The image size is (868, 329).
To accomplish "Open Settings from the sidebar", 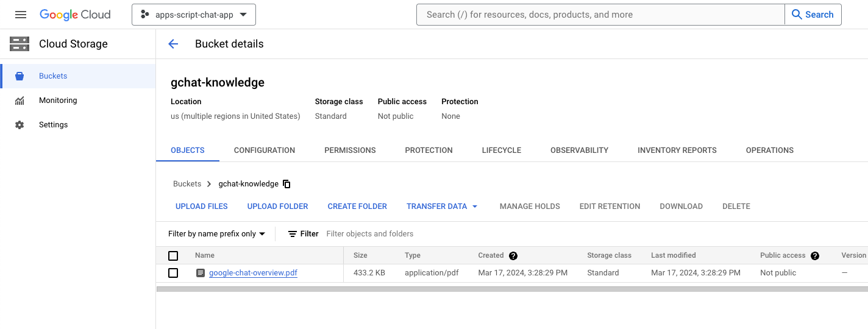I will tap(53, 125).
